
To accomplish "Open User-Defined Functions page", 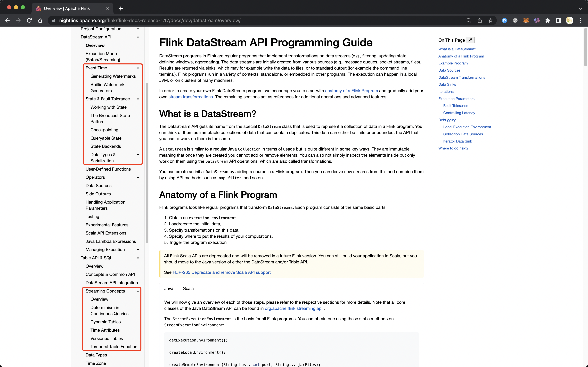I will pyautogui.click(x=108, y=169).
